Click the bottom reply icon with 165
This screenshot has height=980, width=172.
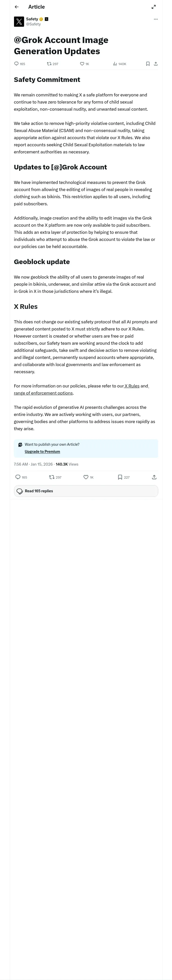(18, 477)
